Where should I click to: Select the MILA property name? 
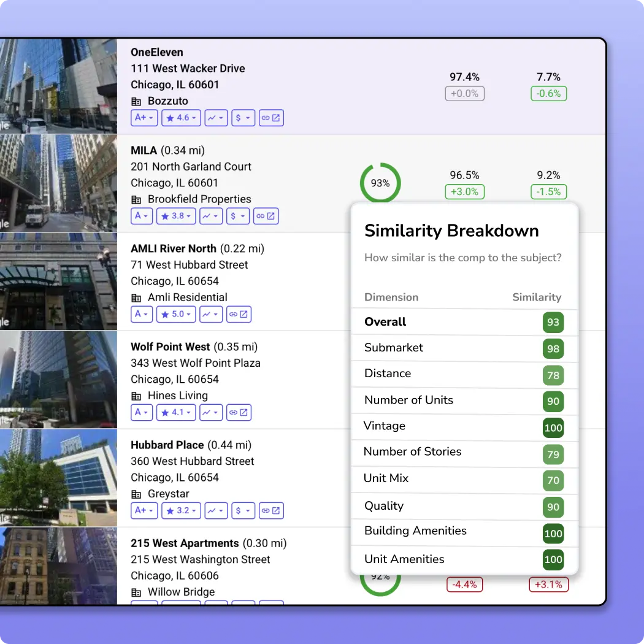[x=144, y=150]
